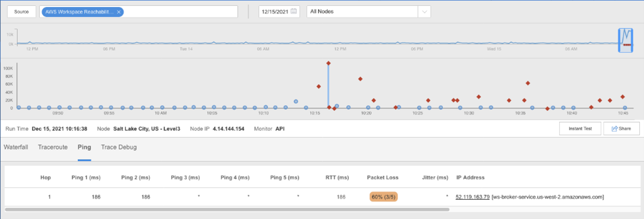This screenshot has width=644, height=219.
Task: Click the Jitter (ms) column header
Action: coord(434,177)
